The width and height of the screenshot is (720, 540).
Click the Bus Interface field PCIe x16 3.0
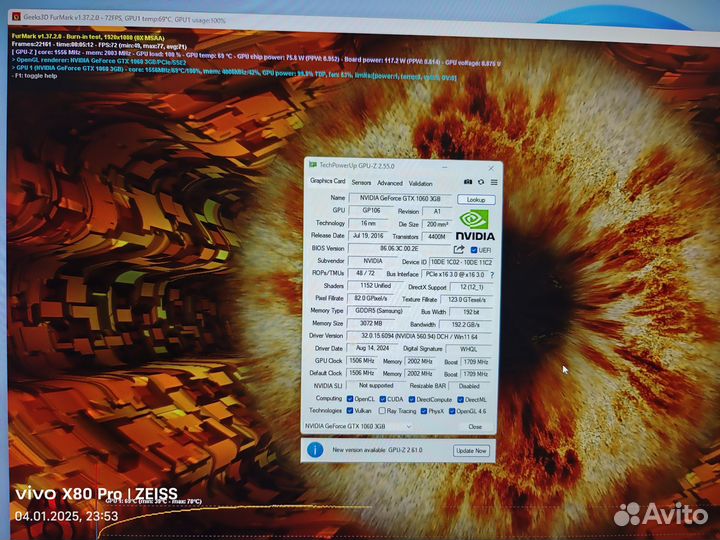pyautogui.click(x=455, y=275)
